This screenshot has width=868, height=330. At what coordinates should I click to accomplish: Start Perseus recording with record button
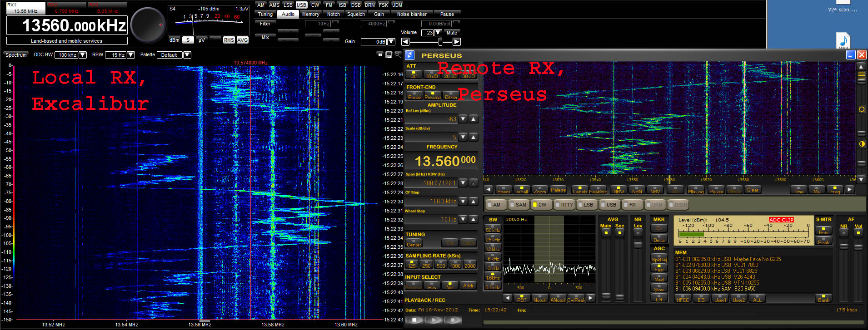(x=452, y=320)
